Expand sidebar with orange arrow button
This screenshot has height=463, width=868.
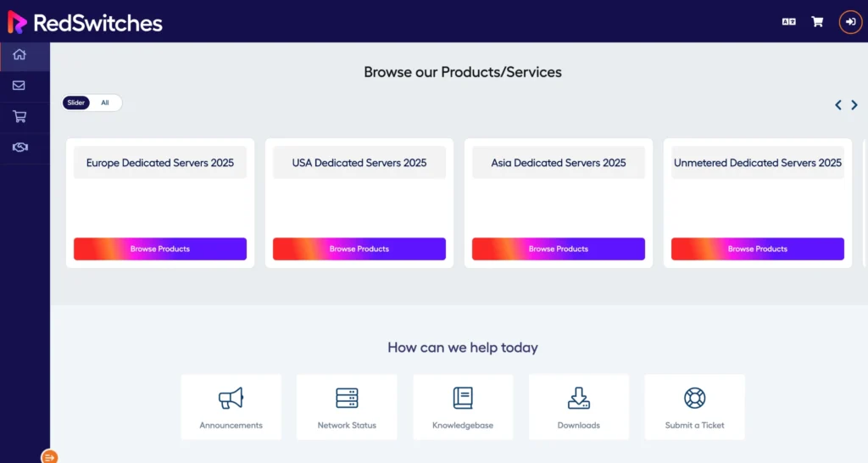point(49,457)
